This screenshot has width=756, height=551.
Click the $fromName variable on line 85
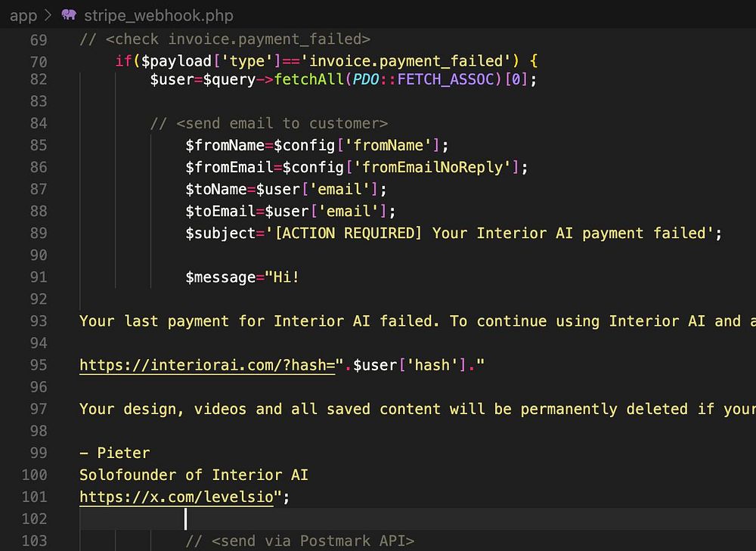225,145
